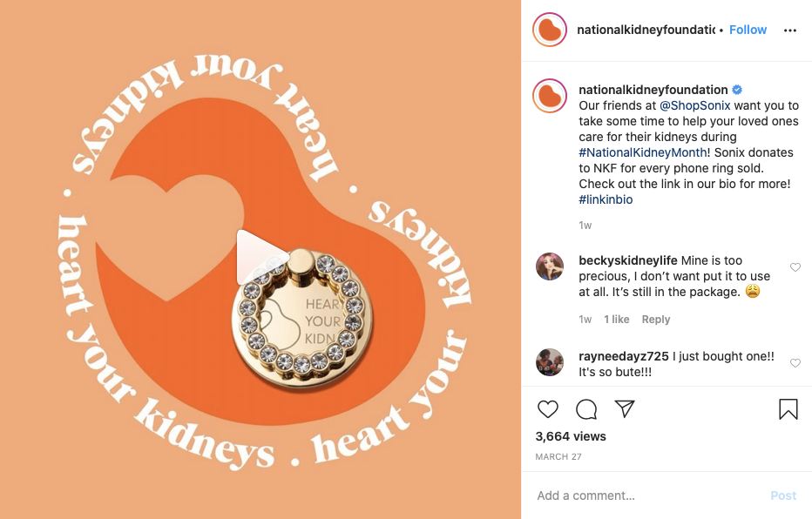Screen dimensions: 812x519
Task: Open the #NationalKidneyMonth hashtag
Action: (643, 152)
